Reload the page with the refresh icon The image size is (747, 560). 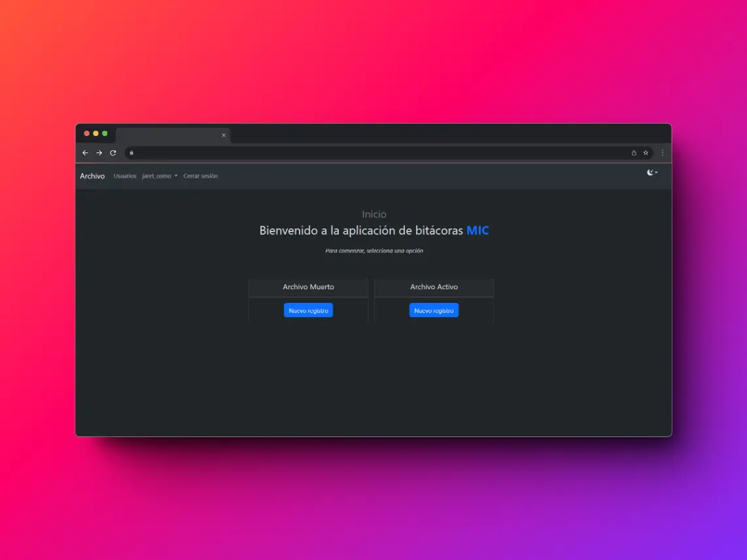pyautogui.click(x=113, y=153)
